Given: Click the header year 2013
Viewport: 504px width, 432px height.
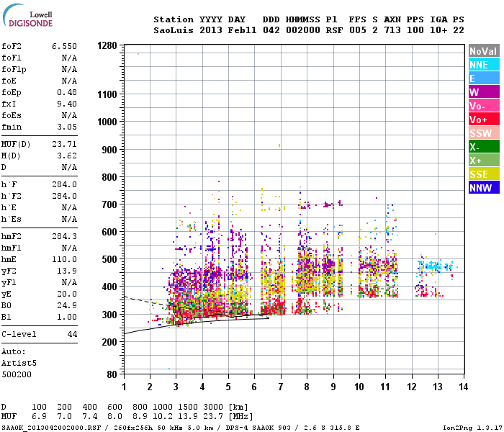Looking at the screenshot, I should [211, 30].
